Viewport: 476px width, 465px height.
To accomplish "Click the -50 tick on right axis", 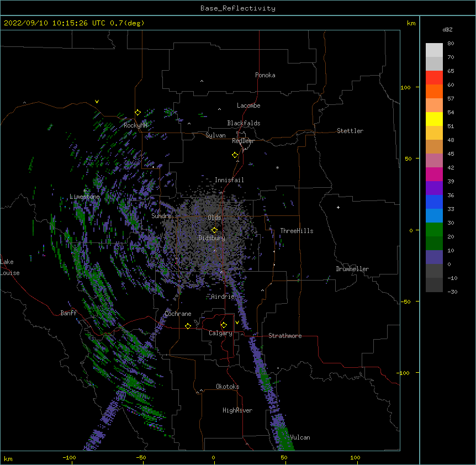I will click(x=405, y=302).
